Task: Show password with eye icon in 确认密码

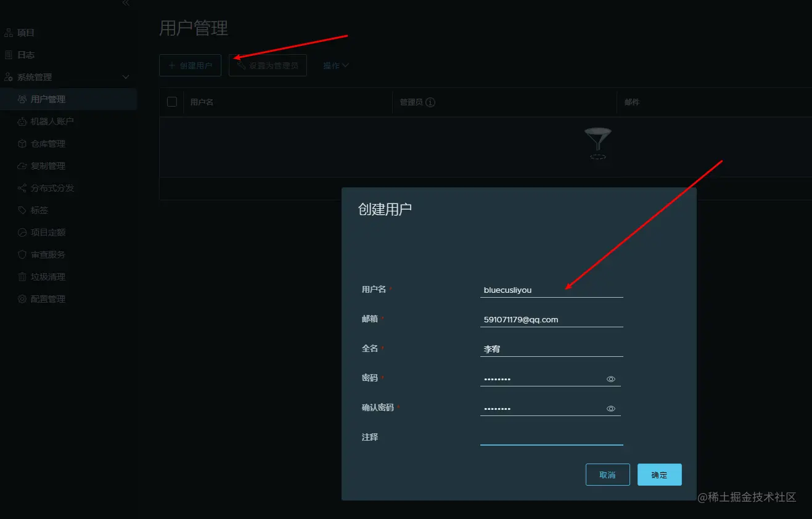Action: click(611, 409)
